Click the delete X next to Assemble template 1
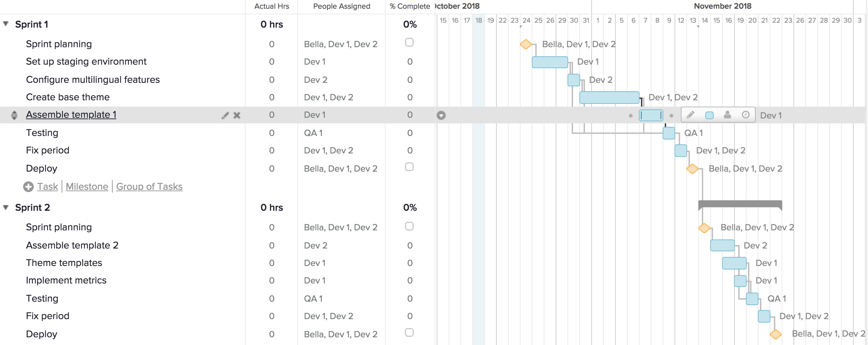 tap(238, 115)
